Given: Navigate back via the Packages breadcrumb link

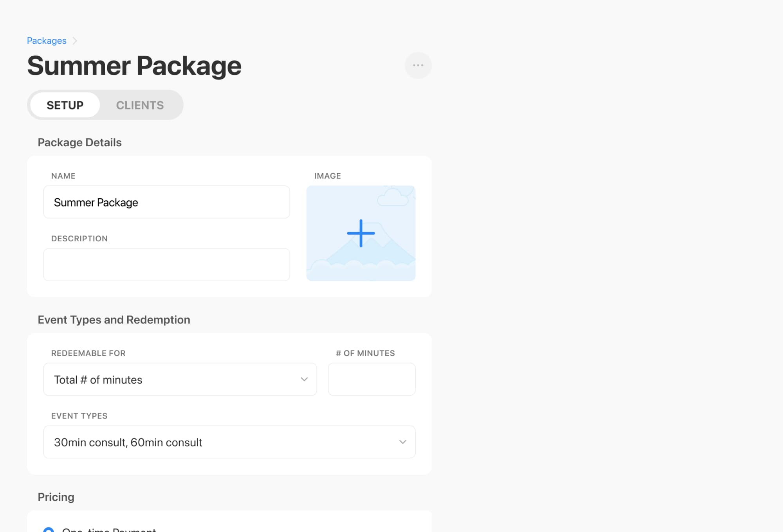Looking at the screenshot, I should pos(47,40).
